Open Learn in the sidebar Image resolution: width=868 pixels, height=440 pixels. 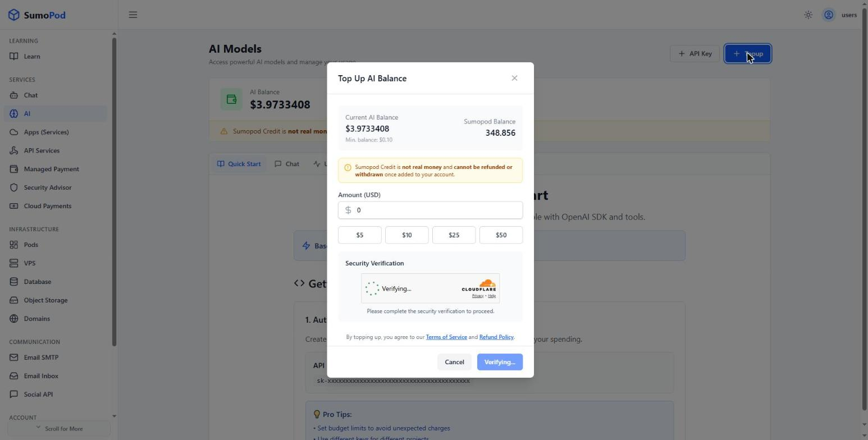[54, 57]
